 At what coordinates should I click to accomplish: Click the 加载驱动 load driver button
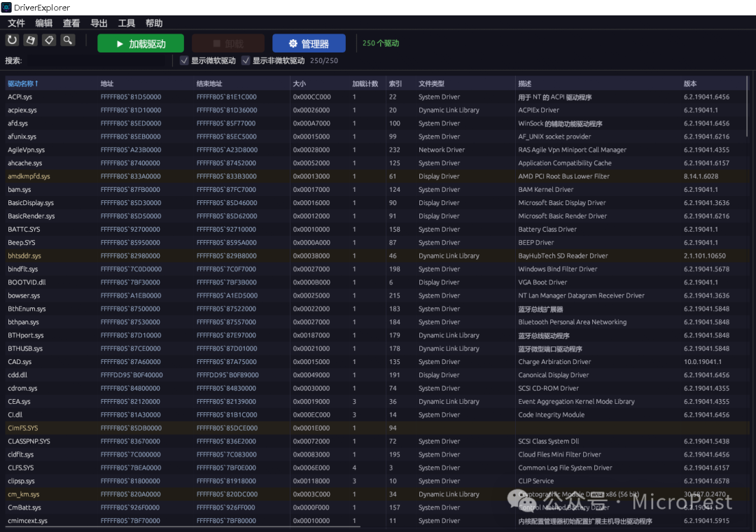coord(140,43)
